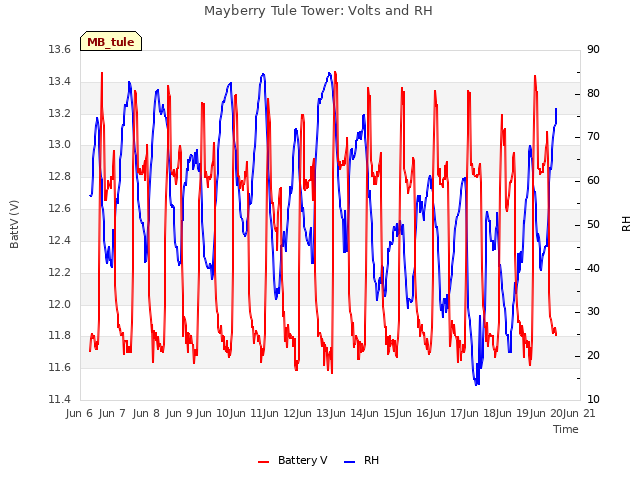Click the 40 right axis tick
The width and height of the screenshot is (640, 480).
click(x=593, y=268)
